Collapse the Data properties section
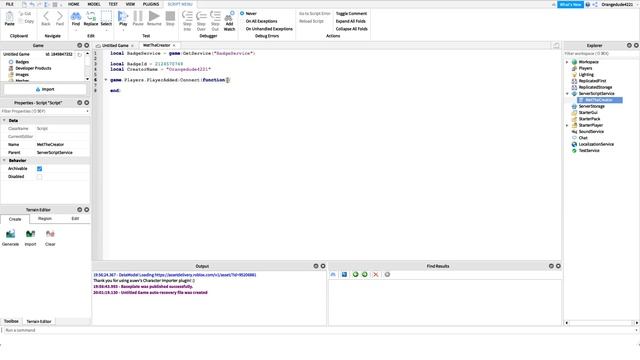 [4, 120]
